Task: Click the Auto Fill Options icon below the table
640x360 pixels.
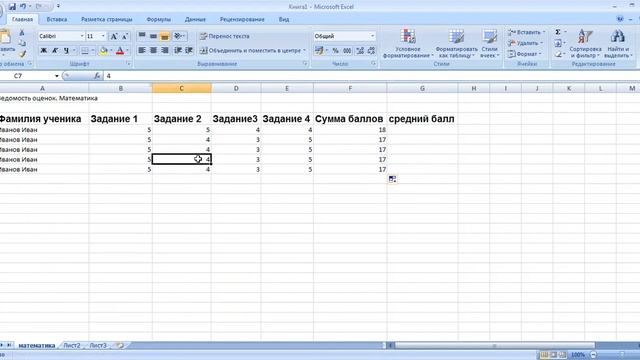Action: [x=392, y=179]
